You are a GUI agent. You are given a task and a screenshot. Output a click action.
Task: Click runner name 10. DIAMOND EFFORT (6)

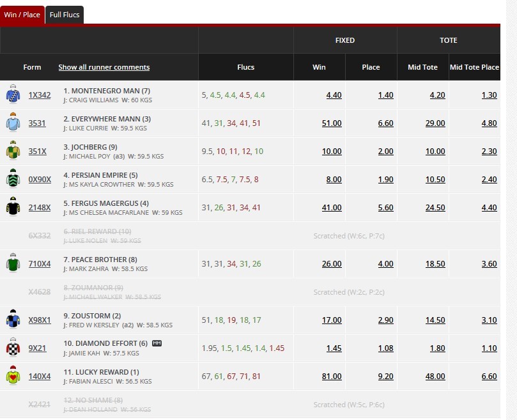105,343
